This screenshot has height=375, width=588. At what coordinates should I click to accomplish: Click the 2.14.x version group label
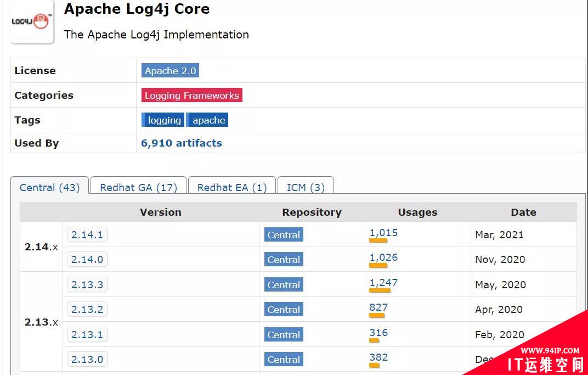click(41, 247)
